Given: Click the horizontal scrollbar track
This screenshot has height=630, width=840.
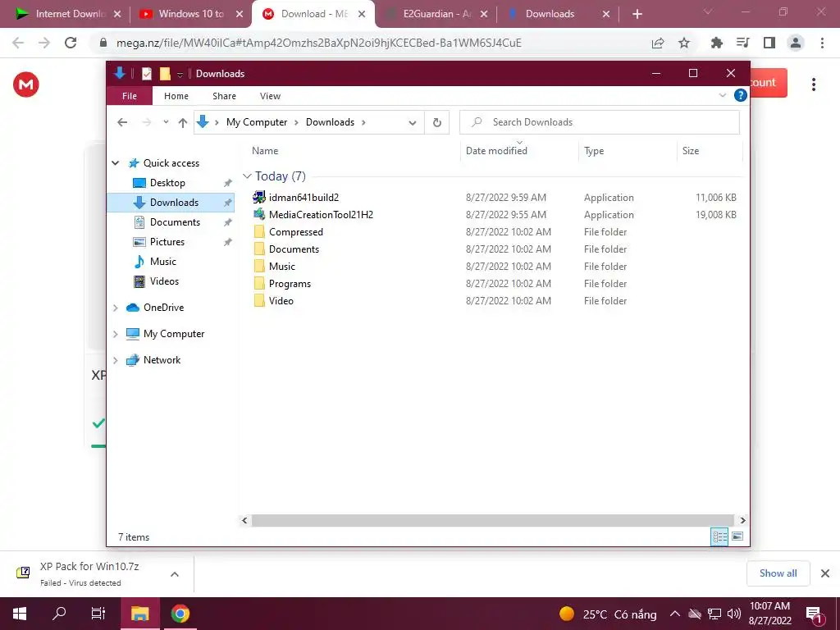Looking at the screenshot, I should point(492,520).
